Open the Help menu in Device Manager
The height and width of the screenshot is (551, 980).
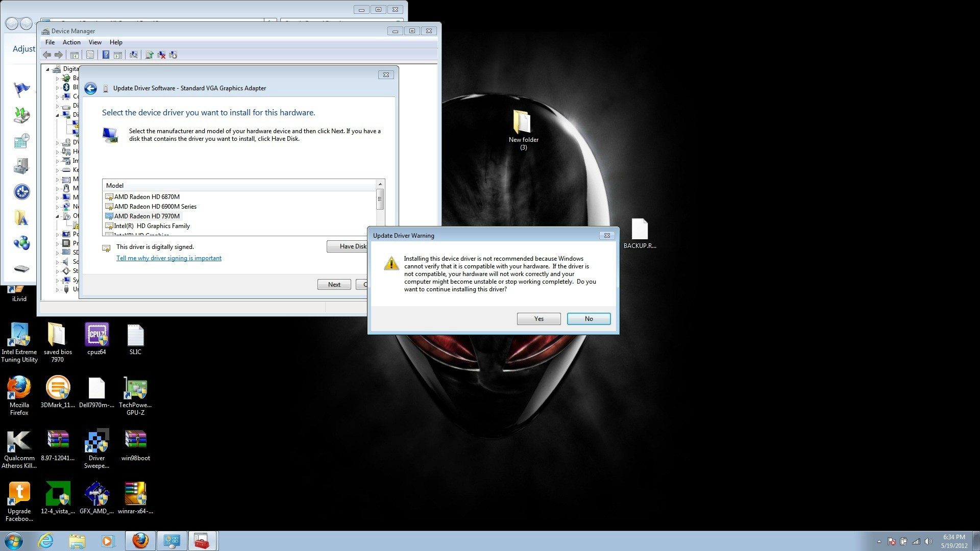click(x=116, y=42)
